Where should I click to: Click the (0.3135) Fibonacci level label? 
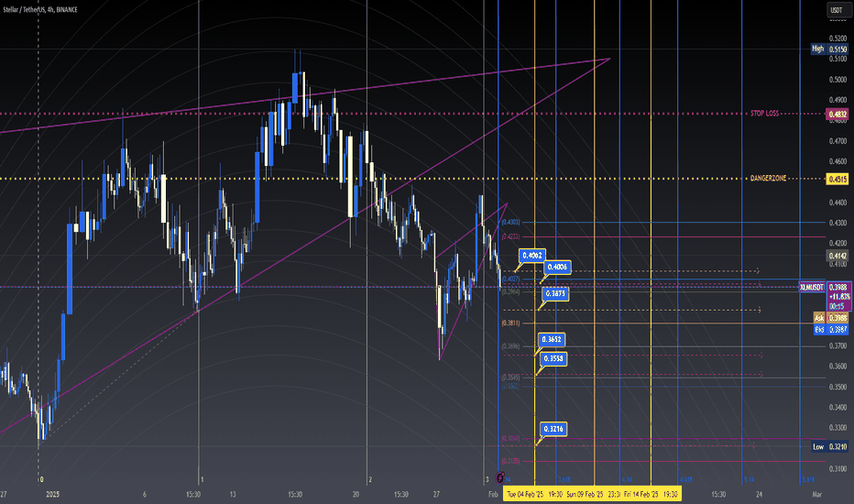click(510, 461)
